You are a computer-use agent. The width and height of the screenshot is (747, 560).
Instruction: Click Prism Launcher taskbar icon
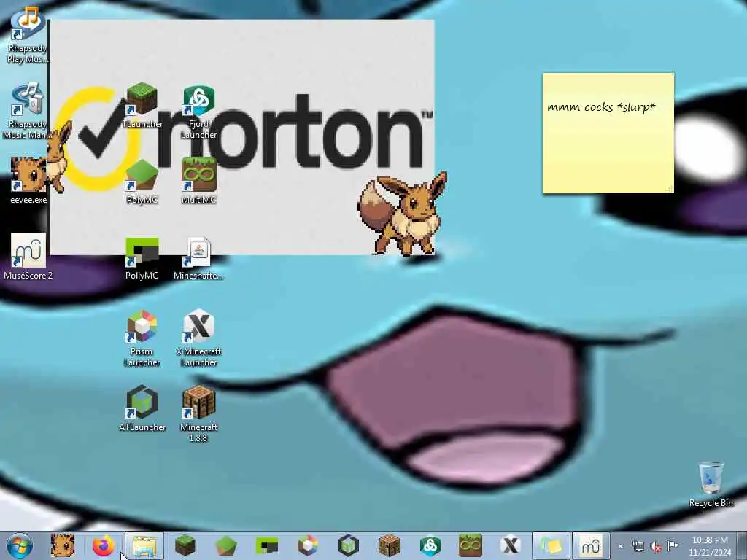point(308,545)
